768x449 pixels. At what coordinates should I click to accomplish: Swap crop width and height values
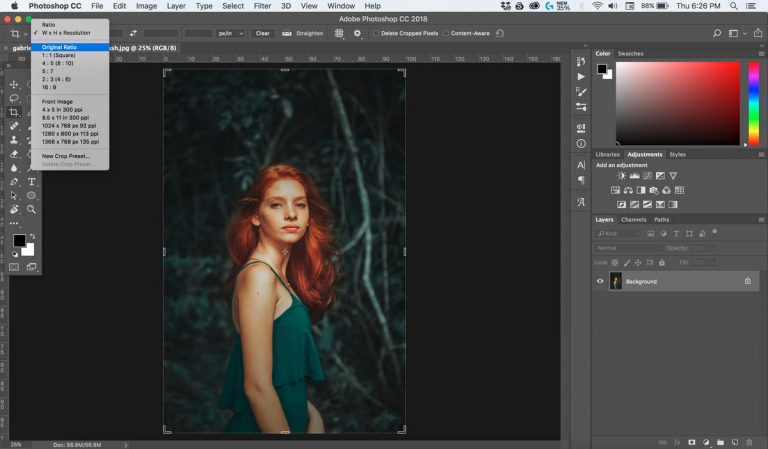(x=133, y=33)
